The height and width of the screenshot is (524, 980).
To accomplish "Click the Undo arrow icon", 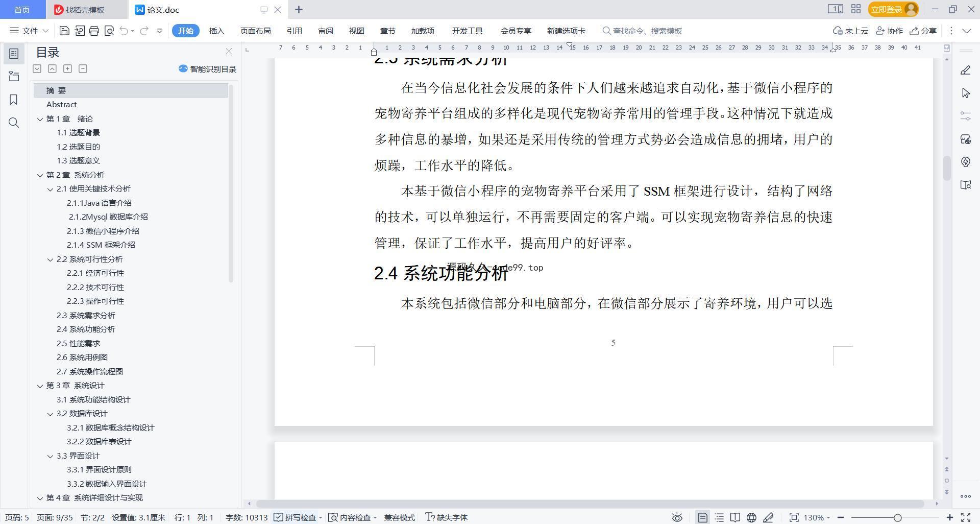I will click(x=124, y=31).
